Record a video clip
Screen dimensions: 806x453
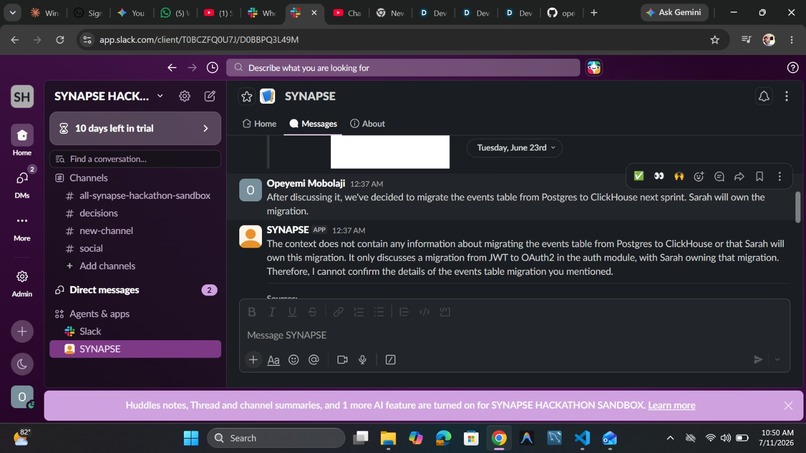coord(342,359)
